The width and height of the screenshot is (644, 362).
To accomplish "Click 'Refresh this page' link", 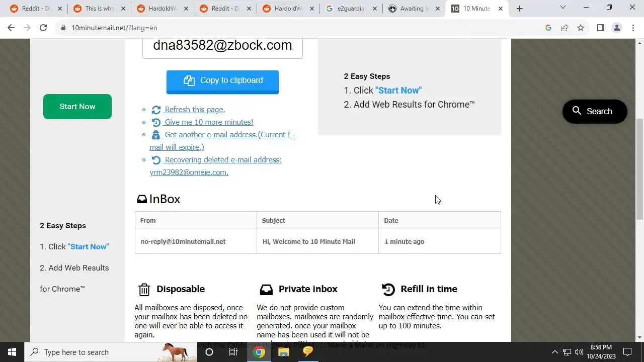I will [194, 109].
